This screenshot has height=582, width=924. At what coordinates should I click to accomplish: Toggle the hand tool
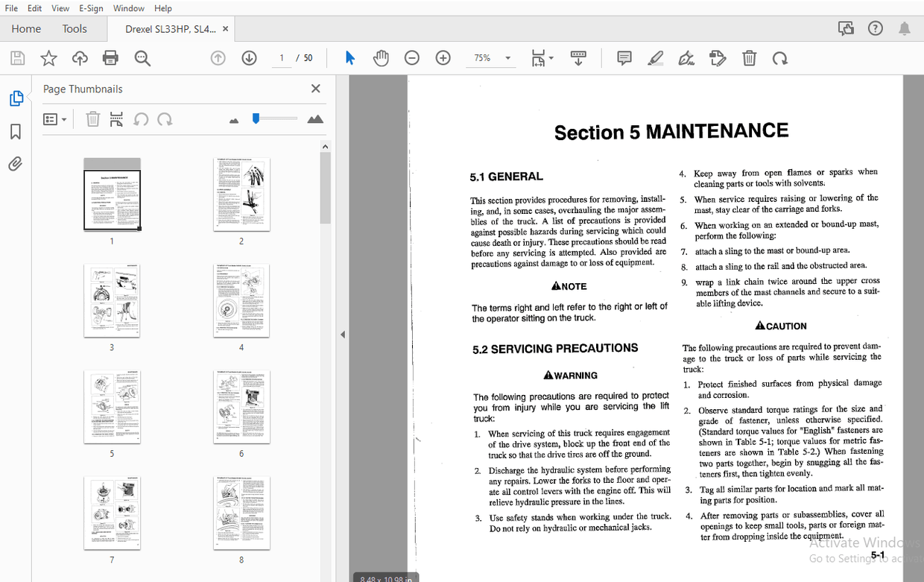381,57
